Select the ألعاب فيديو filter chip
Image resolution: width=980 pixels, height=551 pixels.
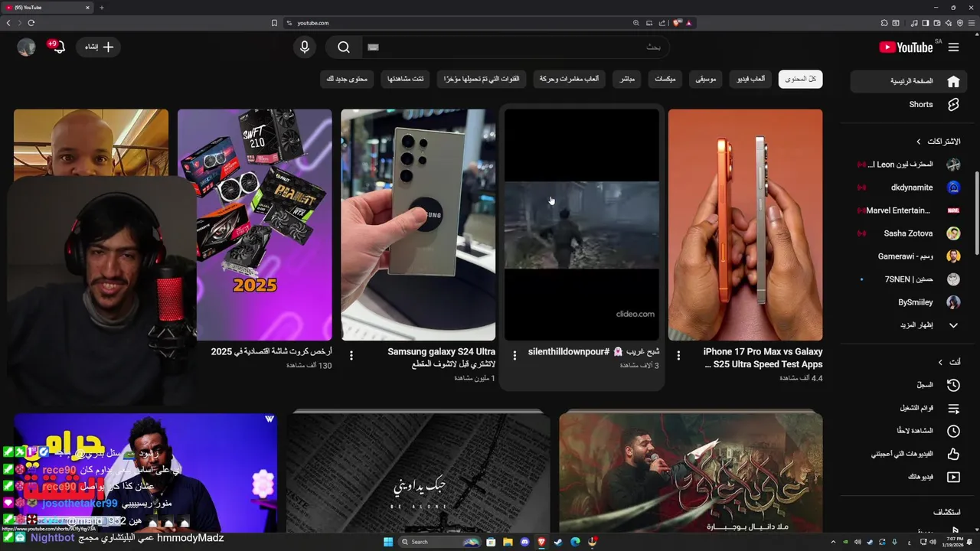coord(751,79)
